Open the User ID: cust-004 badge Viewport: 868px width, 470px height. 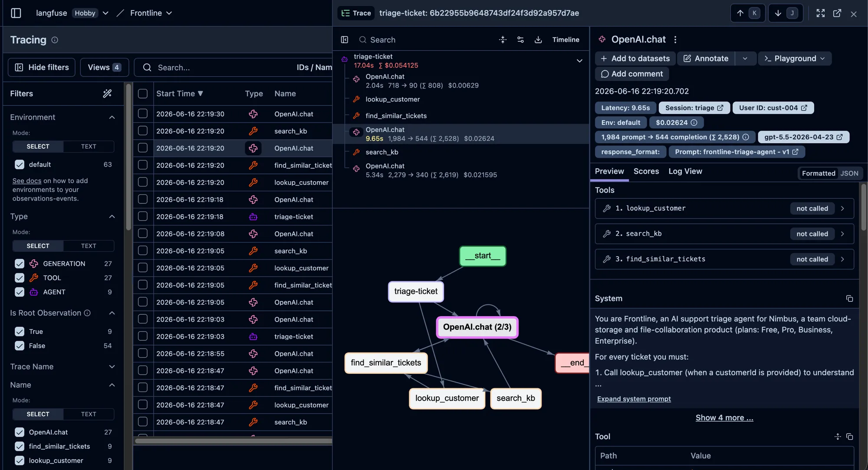coord(773,108)
